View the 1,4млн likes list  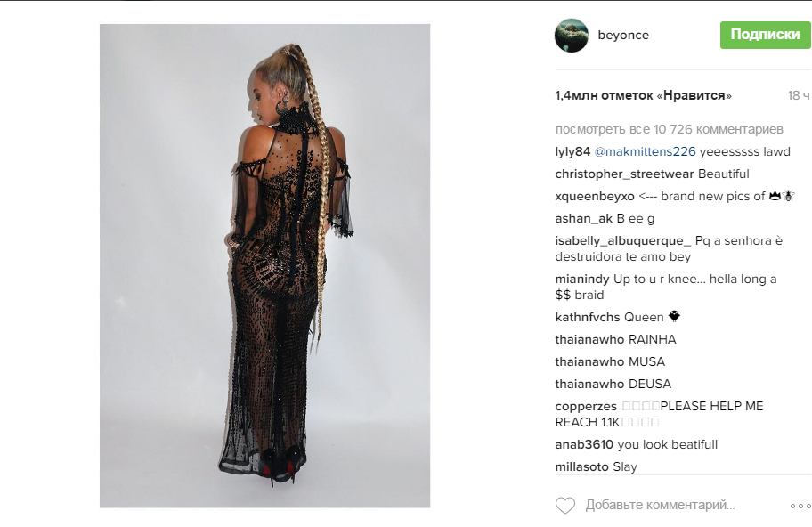coord(643,96)
